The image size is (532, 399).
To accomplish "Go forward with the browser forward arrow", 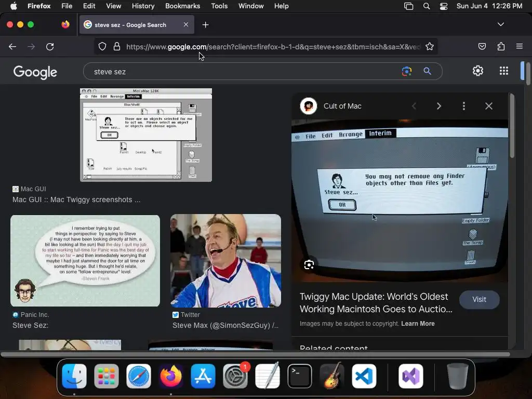I will (31, 46).
